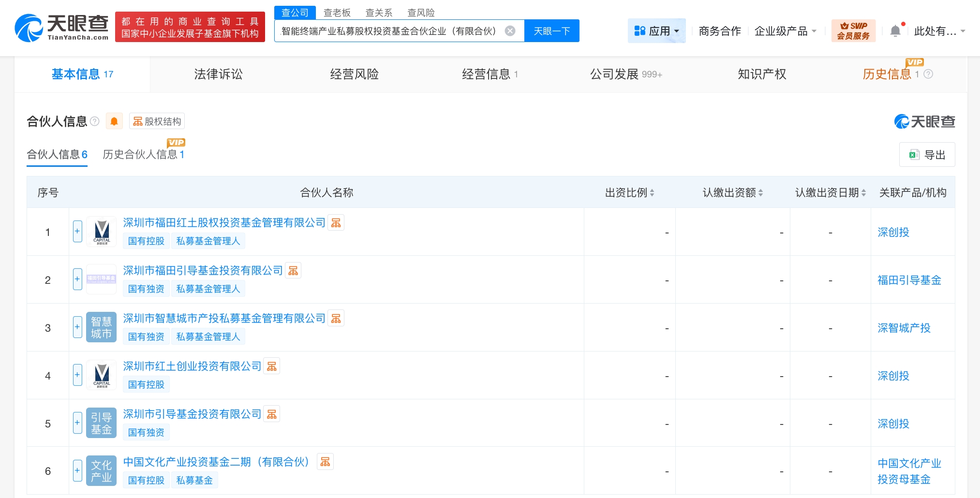Sort by 认缴出资额 column
This screenshot has width=980, height=498.
point(732,193)
